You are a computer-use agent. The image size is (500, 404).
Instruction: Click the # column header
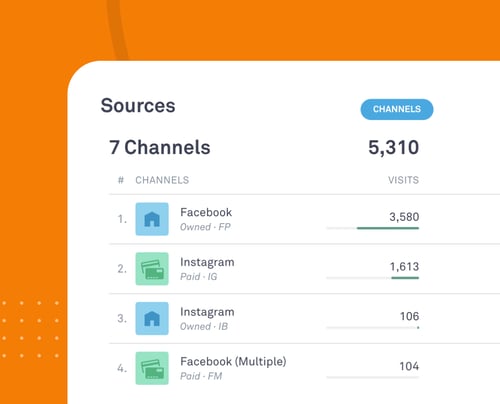[x=121, y=180]
